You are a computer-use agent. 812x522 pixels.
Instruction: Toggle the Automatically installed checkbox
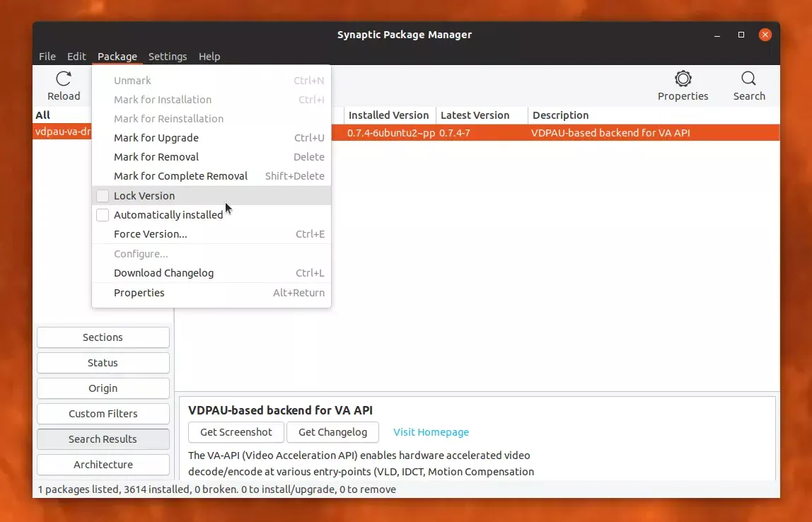103,215
